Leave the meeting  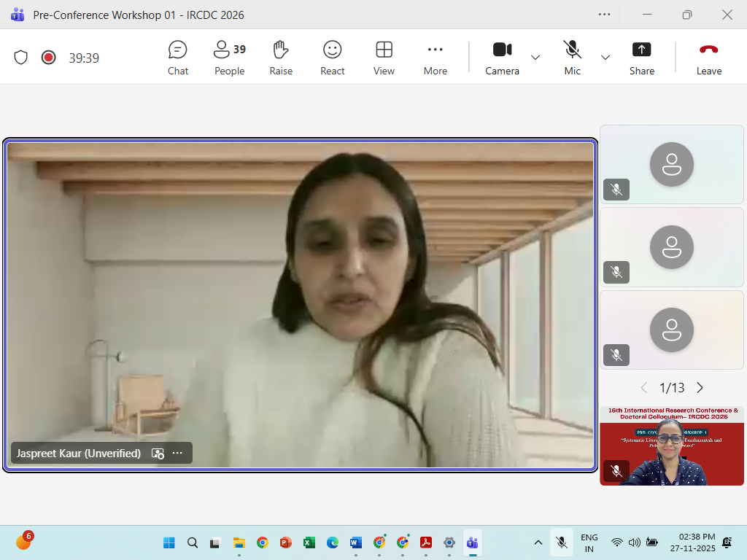click(708, 58)
